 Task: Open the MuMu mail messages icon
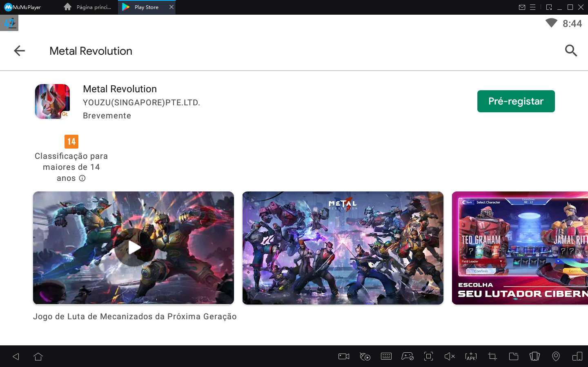pos(522,7)
